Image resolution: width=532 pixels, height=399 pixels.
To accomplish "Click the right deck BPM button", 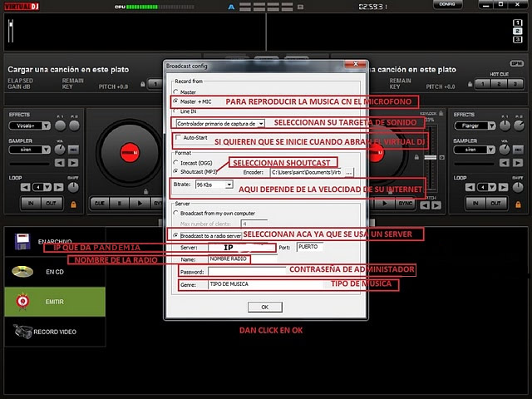I will point(516,63).
